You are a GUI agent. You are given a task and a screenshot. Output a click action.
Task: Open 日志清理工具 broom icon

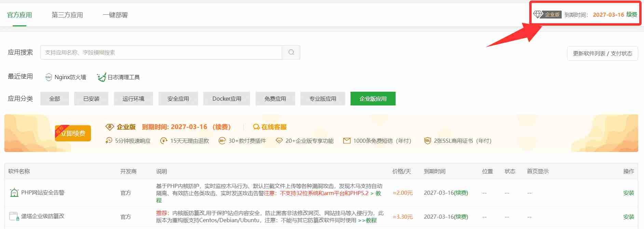pyautogui.click(x=101, y=77)
